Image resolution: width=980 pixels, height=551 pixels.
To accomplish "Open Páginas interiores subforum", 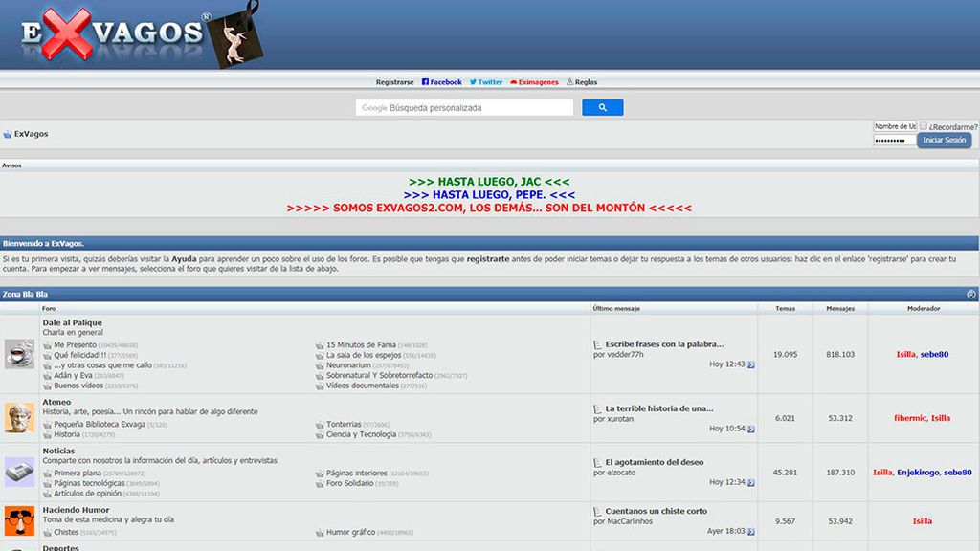I will [x=357, y=473].
